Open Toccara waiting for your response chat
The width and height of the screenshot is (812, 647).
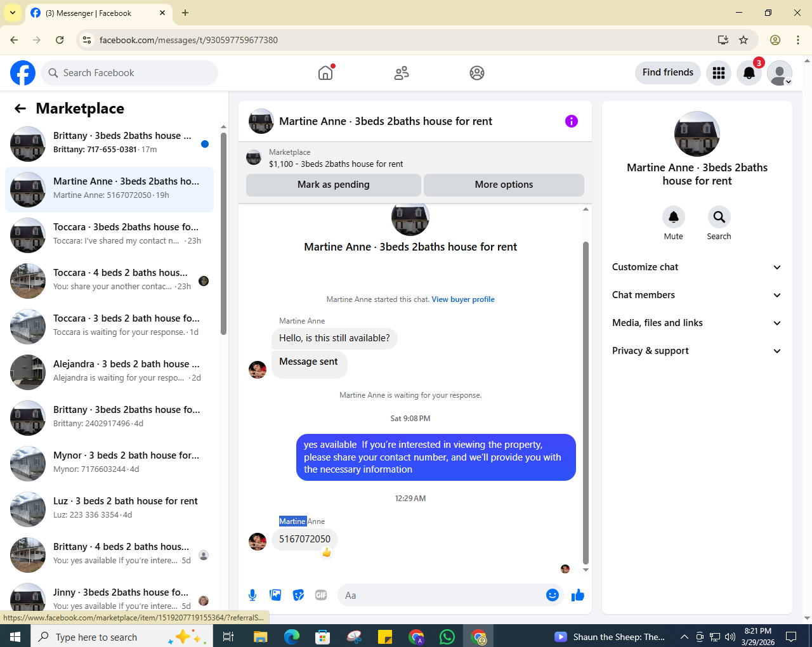[x=109, y=327]
